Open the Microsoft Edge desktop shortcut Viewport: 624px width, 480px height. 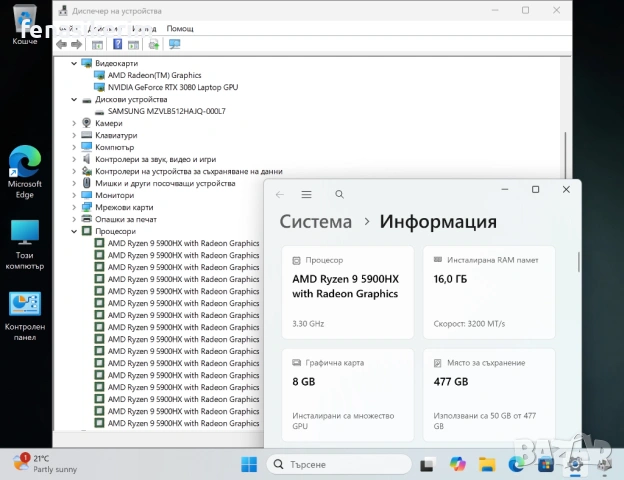[25, 172]
